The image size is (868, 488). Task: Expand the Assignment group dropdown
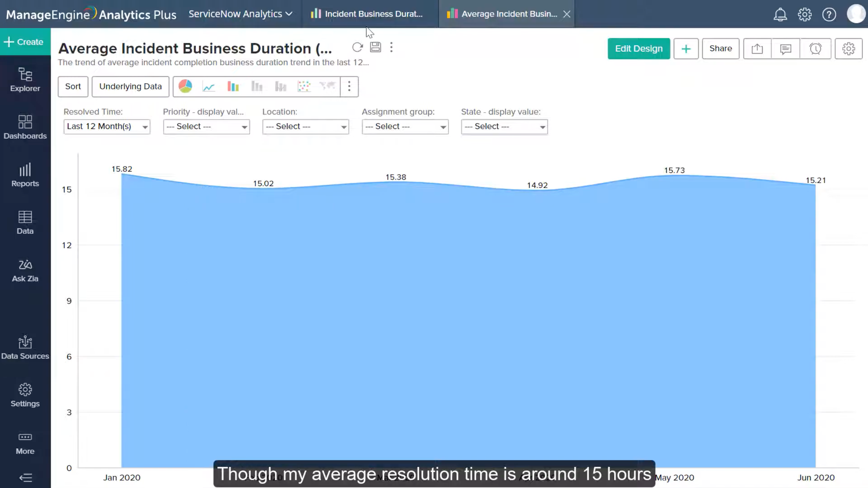(405, 127)
